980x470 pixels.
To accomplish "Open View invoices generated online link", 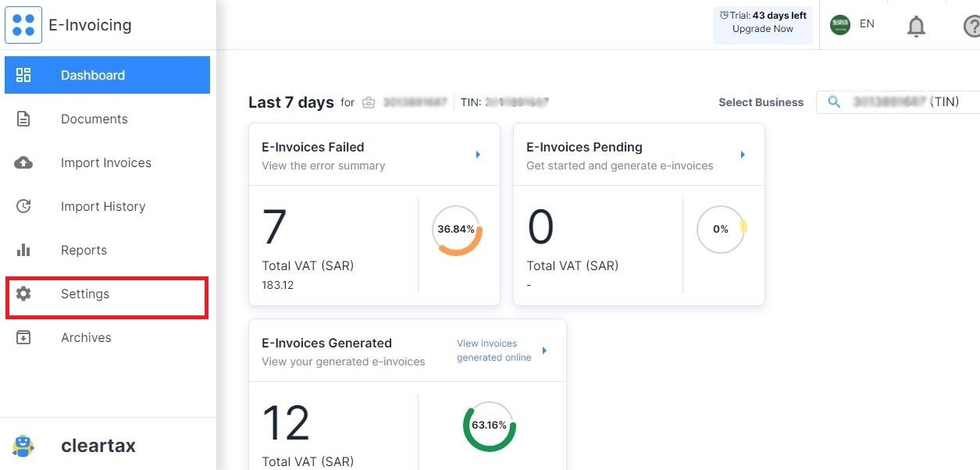I will [x=494, y=351].
